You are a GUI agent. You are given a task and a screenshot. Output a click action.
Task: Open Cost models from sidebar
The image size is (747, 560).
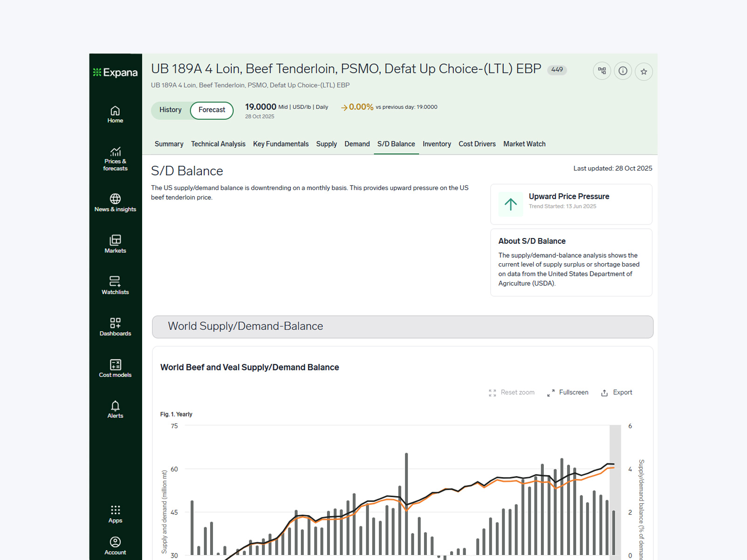click(x=115, y=368)
